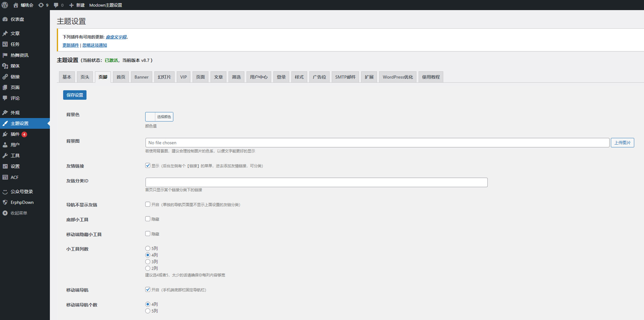644x320 pixels.
Task: Open the 背景色 选择颜色 color picker
Action: pyautogui.click(x=159, y=117)
